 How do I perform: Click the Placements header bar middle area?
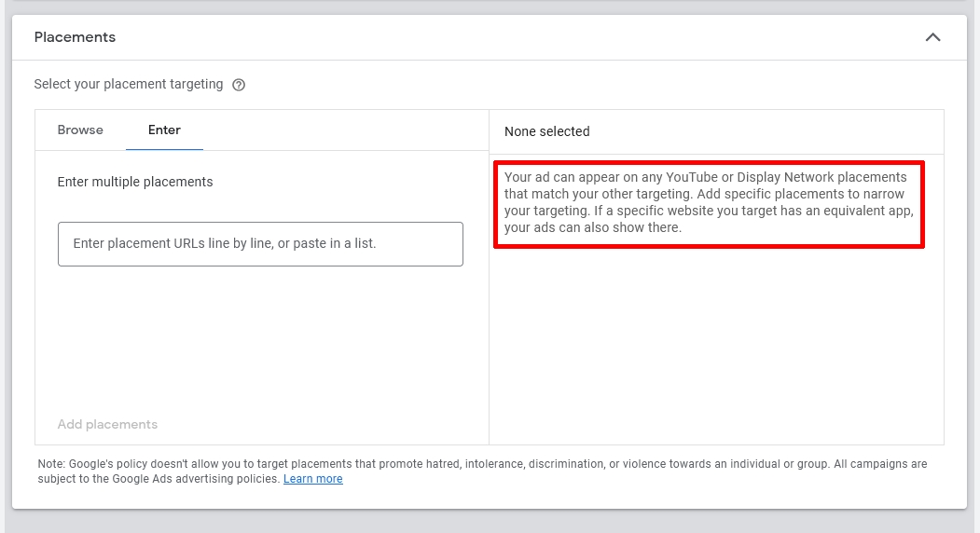[x=490, y=37]
